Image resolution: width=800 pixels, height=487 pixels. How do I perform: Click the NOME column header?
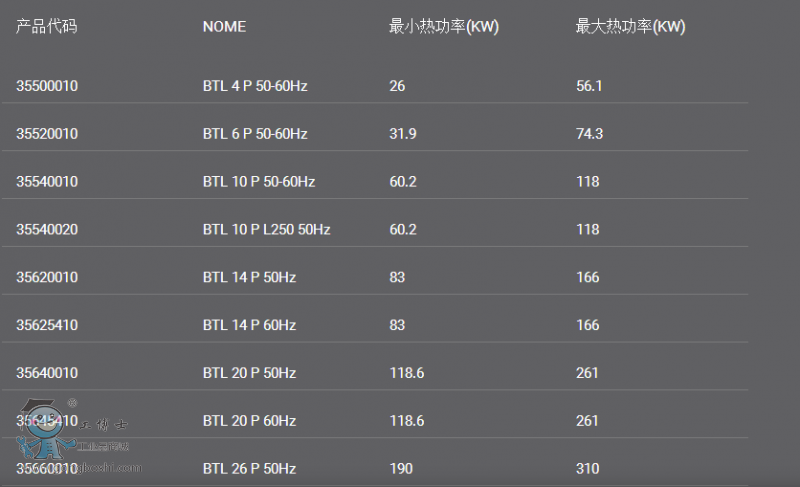[x=224, y=27]
